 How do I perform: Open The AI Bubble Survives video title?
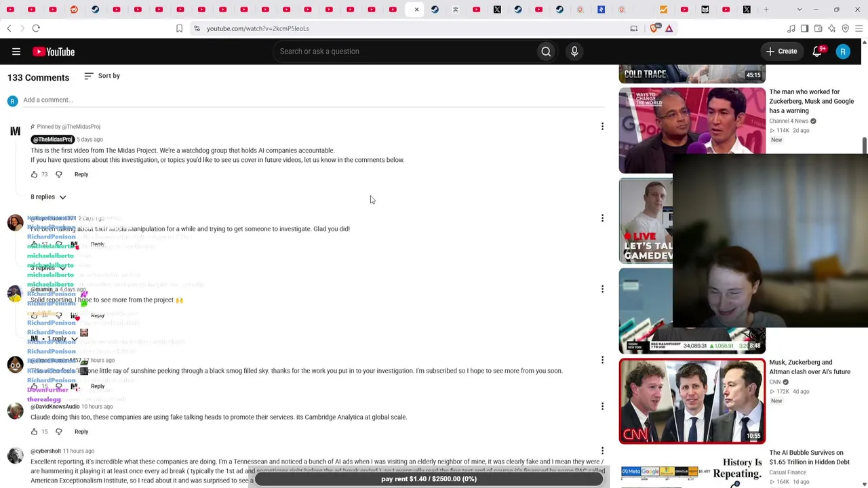click(809, 457)
